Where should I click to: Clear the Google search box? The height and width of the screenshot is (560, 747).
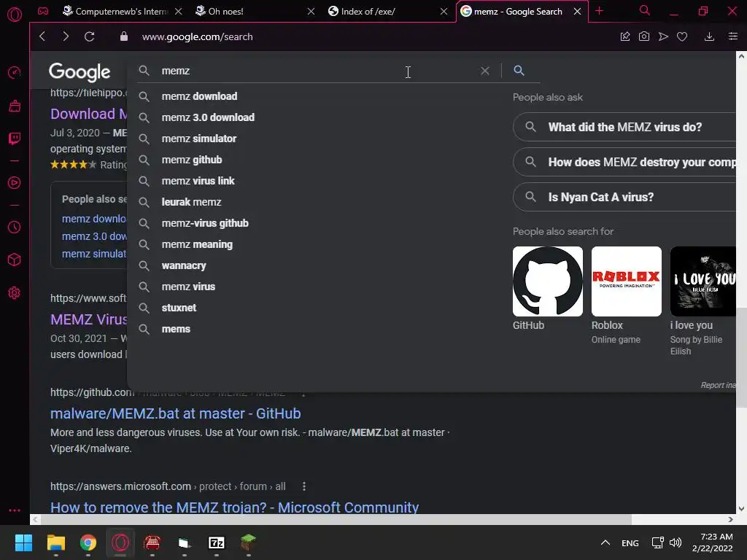485,71
